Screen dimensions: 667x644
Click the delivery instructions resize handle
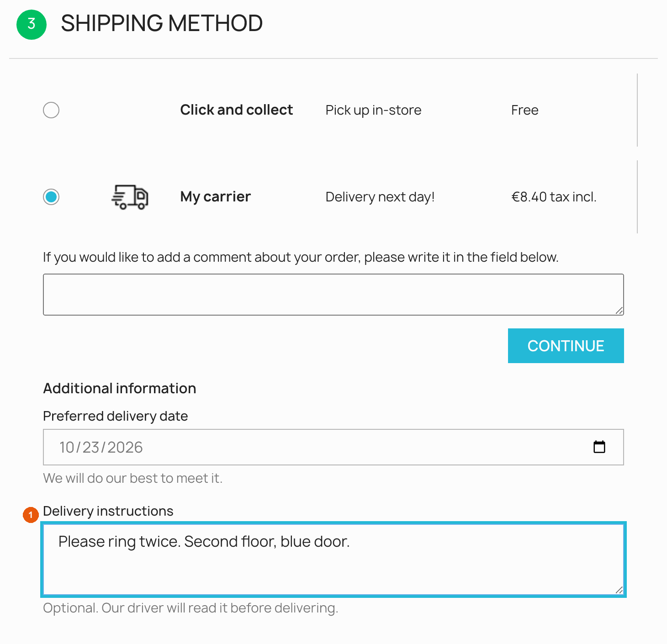619,590
